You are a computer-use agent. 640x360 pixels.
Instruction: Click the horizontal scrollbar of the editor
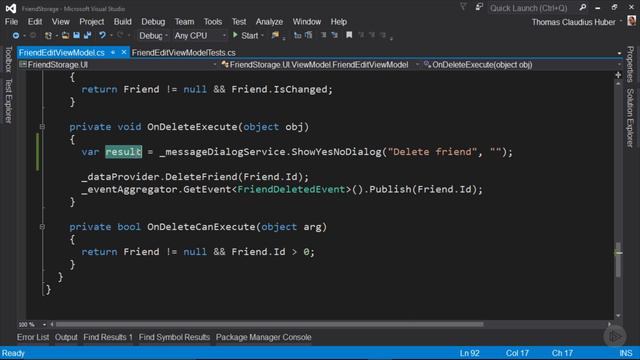tap(269, 324)
